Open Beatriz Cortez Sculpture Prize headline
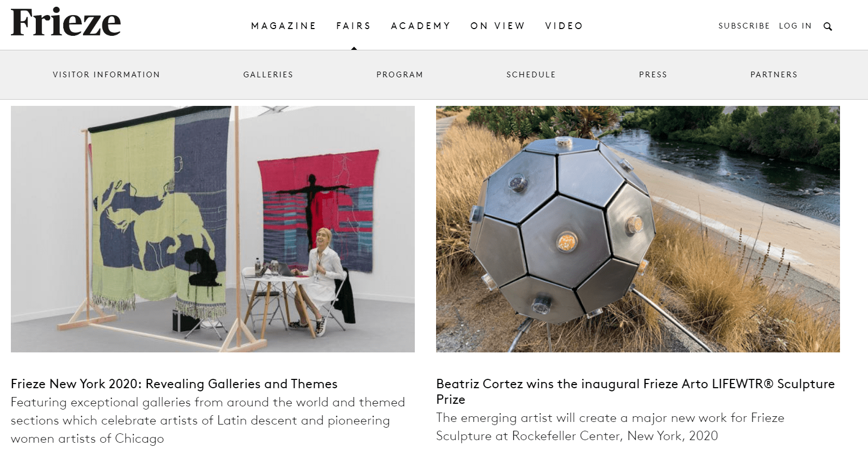 coord(635,392)
